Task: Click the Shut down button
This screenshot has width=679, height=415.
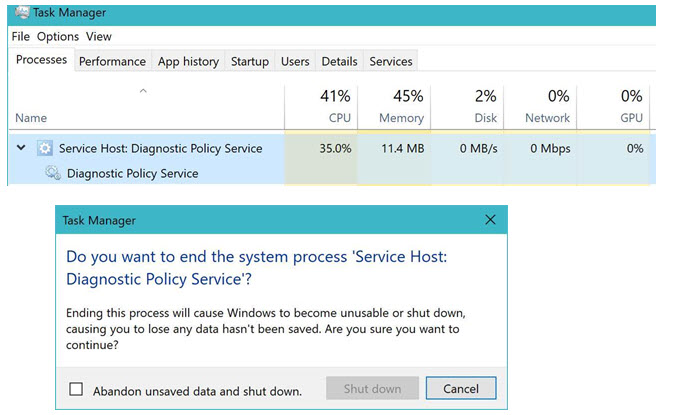Action: coord(372,388)
